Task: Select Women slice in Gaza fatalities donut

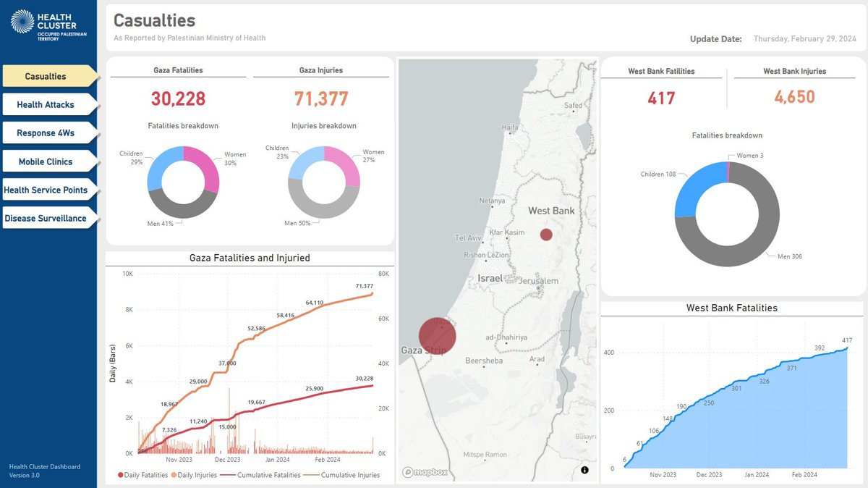Action: [x=205, y=167]
